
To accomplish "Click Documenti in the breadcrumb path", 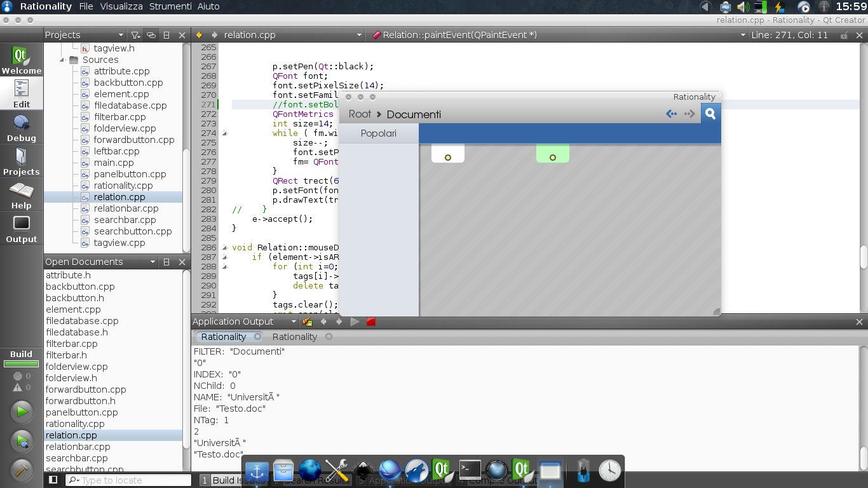I will tap(414, 114).
